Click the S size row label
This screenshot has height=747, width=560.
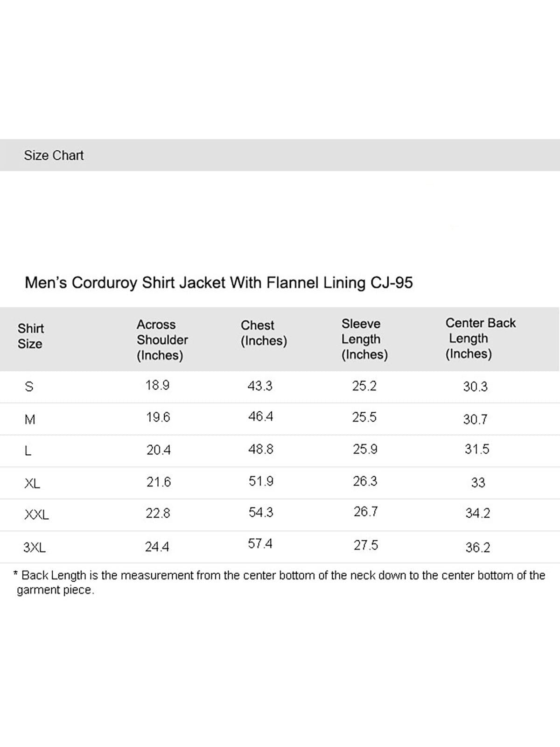click(29, 387)
